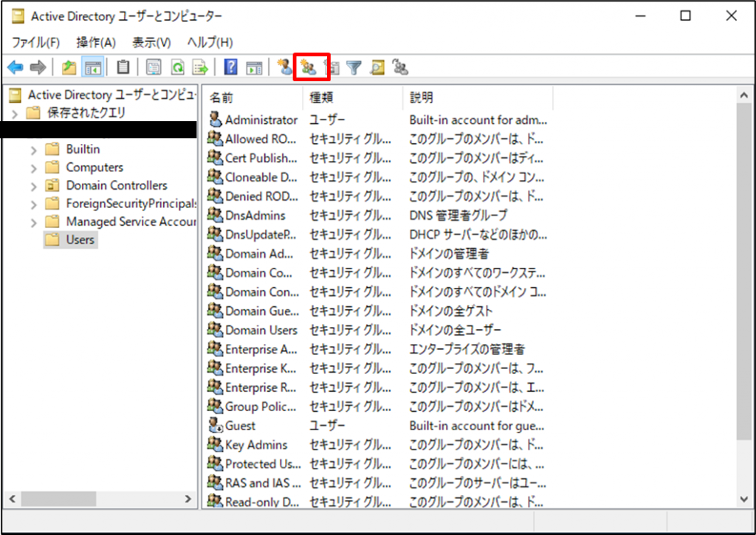The height and width of the screenshot is (535, 756).
Task: Select the Allowed RO... group row
Action: [377, 138]
